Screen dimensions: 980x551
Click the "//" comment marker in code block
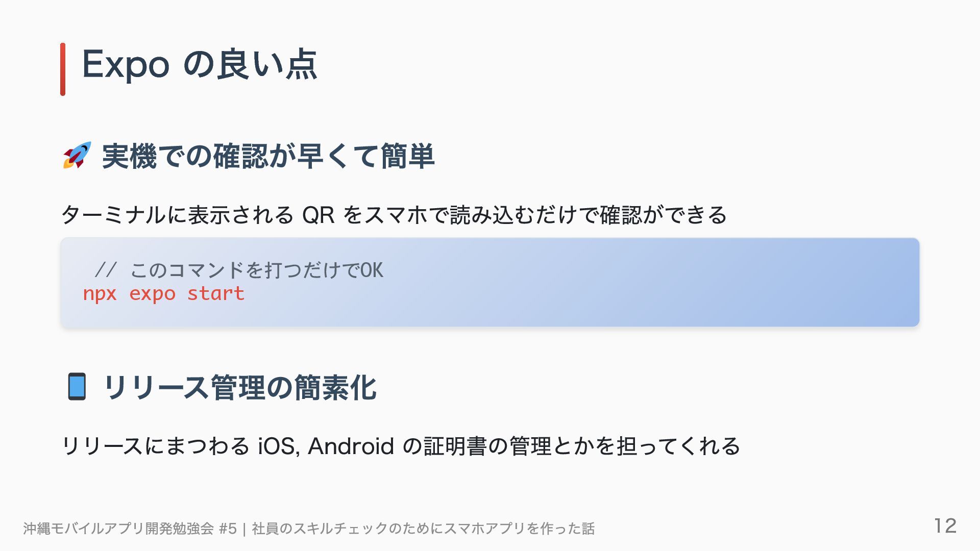pos(106,270)
